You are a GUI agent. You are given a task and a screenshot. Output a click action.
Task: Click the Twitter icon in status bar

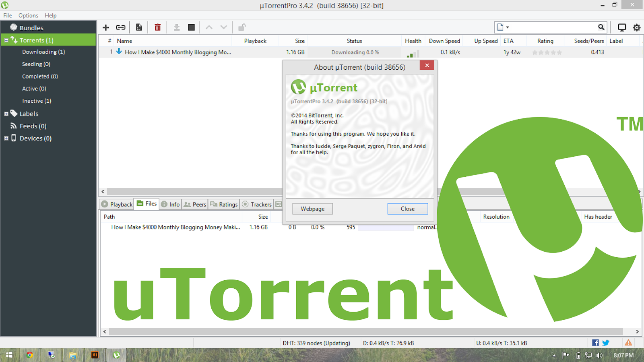(x=606, y=343)
